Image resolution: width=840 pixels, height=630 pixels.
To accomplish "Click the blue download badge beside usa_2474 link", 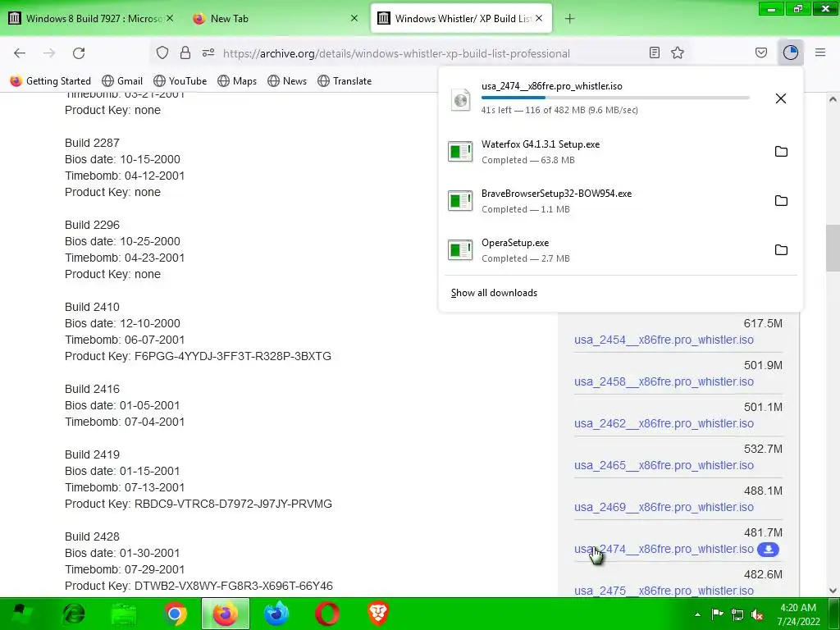I will tap(768, 550).
